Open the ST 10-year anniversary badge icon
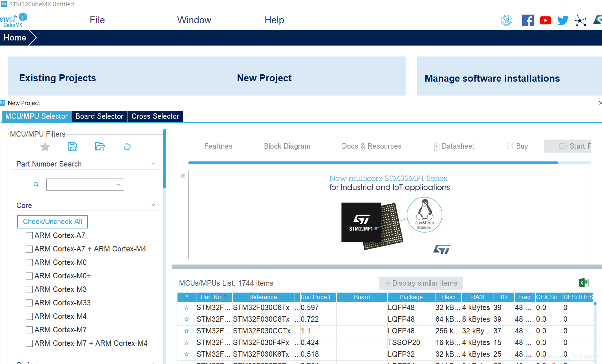This screenshot has height=364, width=602. [x=507, y=20]
